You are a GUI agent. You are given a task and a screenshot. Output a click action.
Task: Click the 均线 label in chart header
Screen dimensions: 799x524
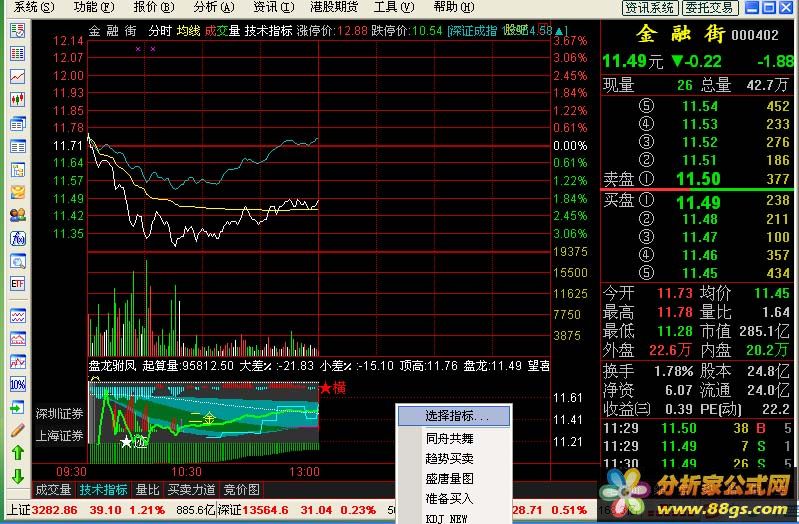pos(189,31)
